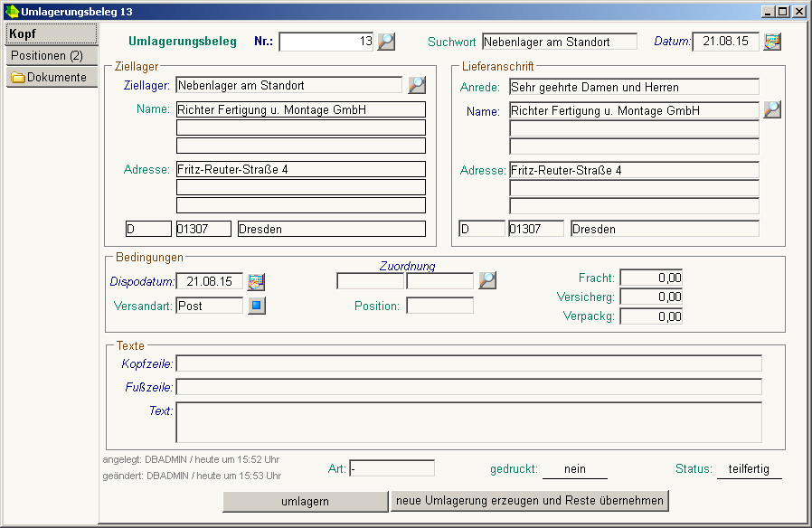
Task: Click second Ziellager Name line field
Action: 301,127
